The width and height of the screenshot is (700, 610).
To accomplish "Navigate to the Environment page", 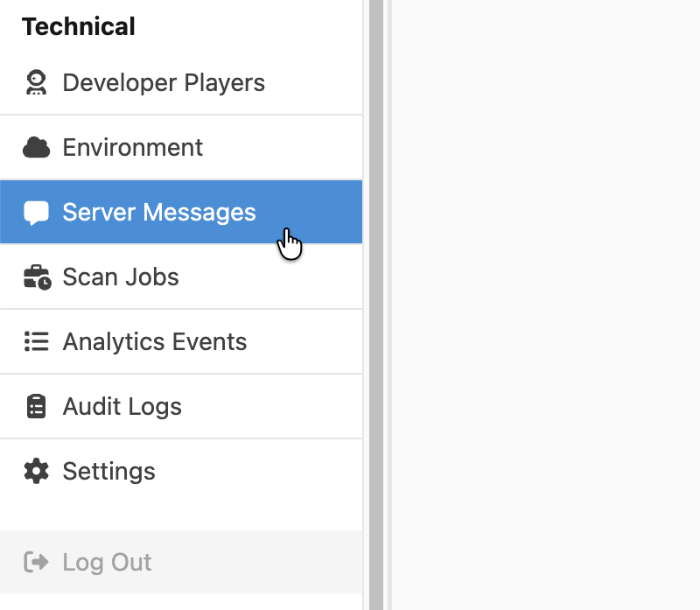I will pyautogui.click(x=132, y=147).
